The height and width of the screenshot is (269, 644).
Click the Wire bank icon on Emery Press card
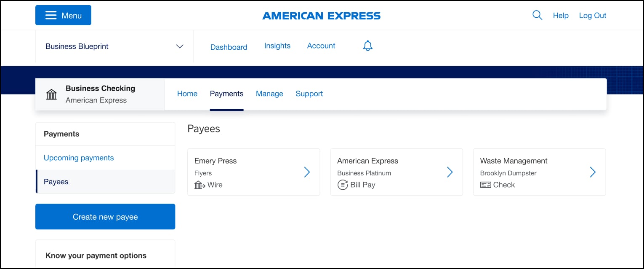(198, 184)
